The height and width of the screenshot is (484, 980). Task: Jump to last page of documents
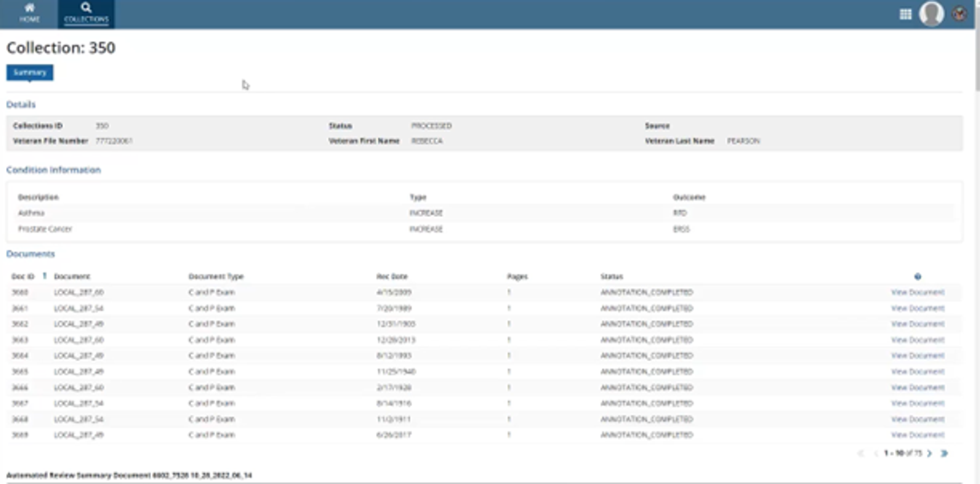click(944, 453)
